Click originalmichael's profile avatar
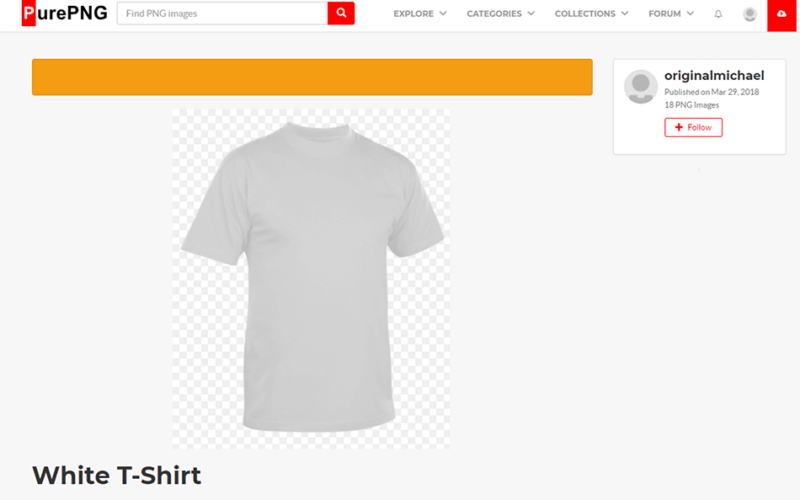Image resolution: width=800 pixels, height=500 pixels. click(x=640, y=86)
